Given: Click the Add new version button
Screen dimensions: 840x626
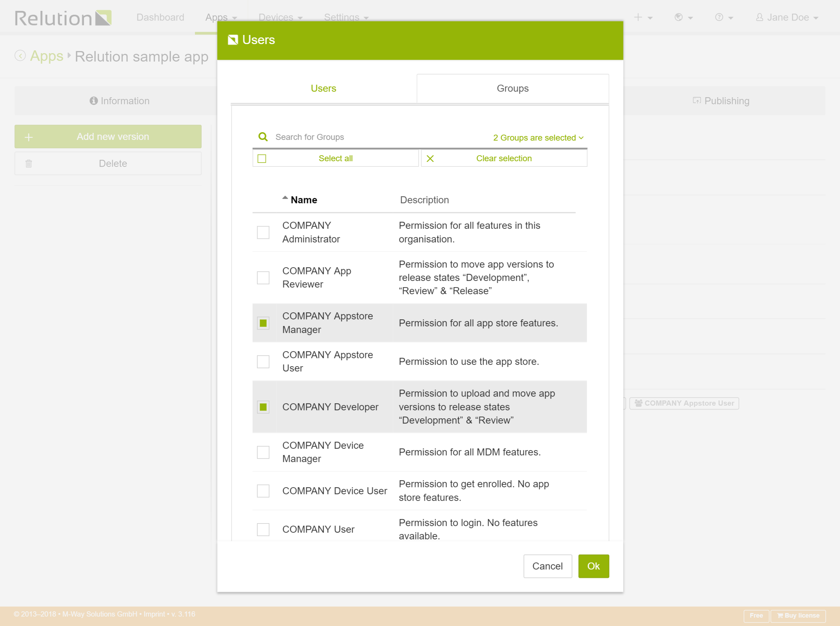Looking at the screenshot, I should pos(108,136).
